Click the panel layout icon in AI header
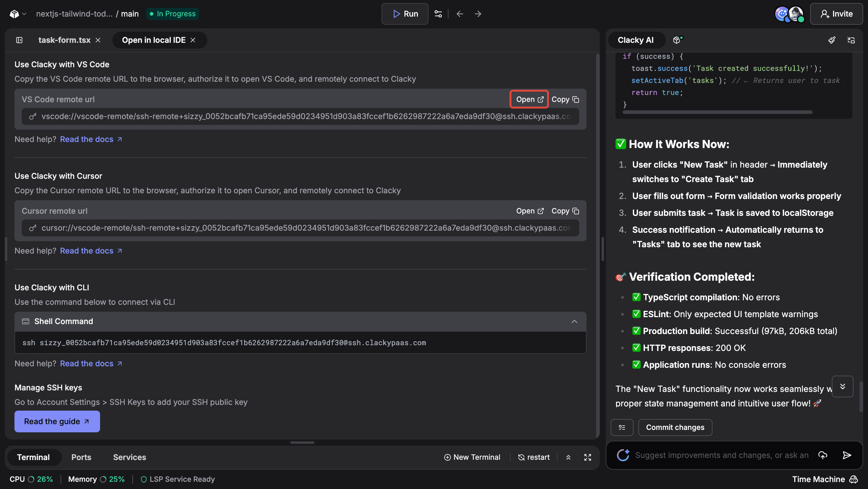This screenshot has height=489, width=868. [x=851, y=40]
